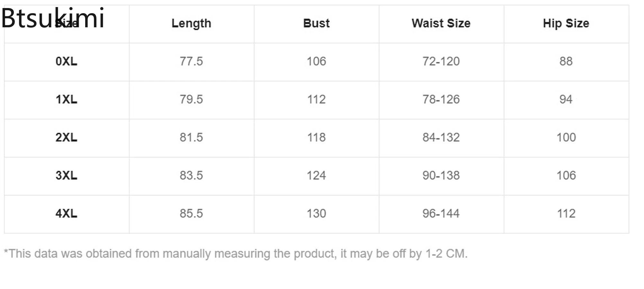The width and height of the screenshot is (644, 289).
Task: Click the 88 hip size value
Action: (566, 61)
